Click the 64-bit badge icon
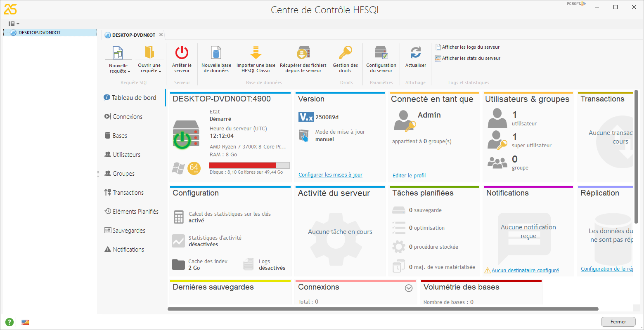Viewport: 644px width, 330px height. tap(194, 168)
